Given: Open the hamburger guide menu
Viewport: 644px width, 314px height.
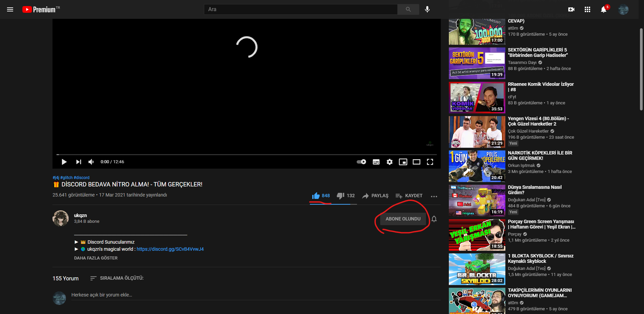Looking at the screenshot, I should coord(10,9).
